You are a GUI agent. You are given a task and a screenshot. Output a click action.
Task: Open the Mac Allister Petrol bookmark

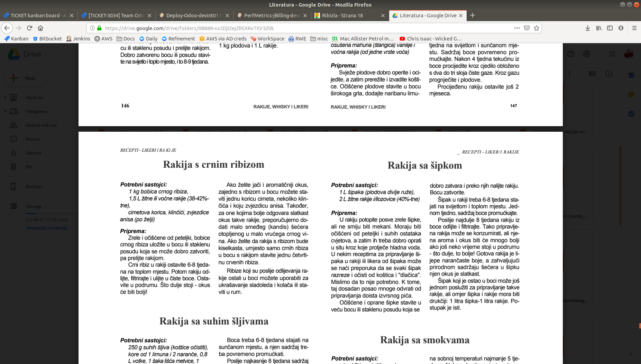[x=363, y=39]
